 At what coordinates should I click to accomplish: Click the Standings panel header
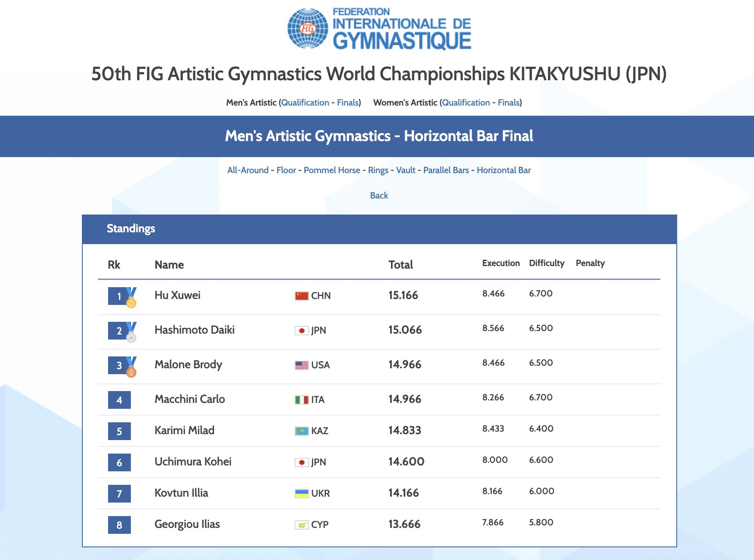click(380, 229)
